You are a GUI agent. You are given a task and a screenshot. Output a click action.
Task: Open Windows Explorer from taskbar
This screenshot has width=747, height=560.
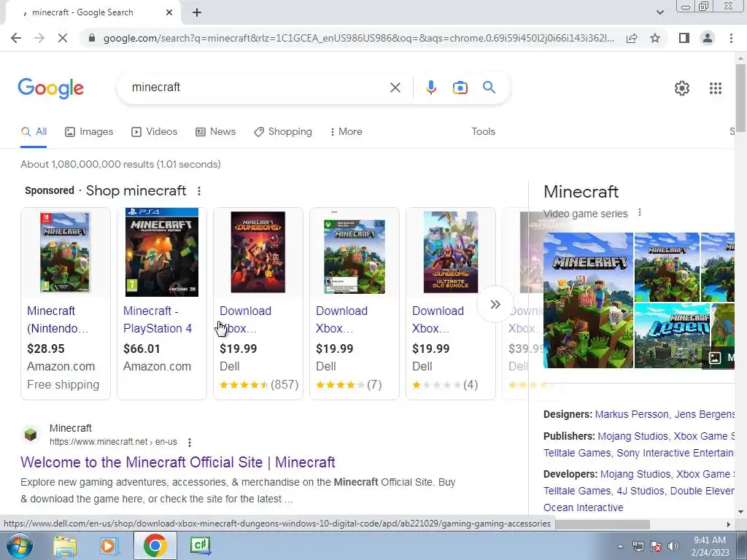coord(65,545)
